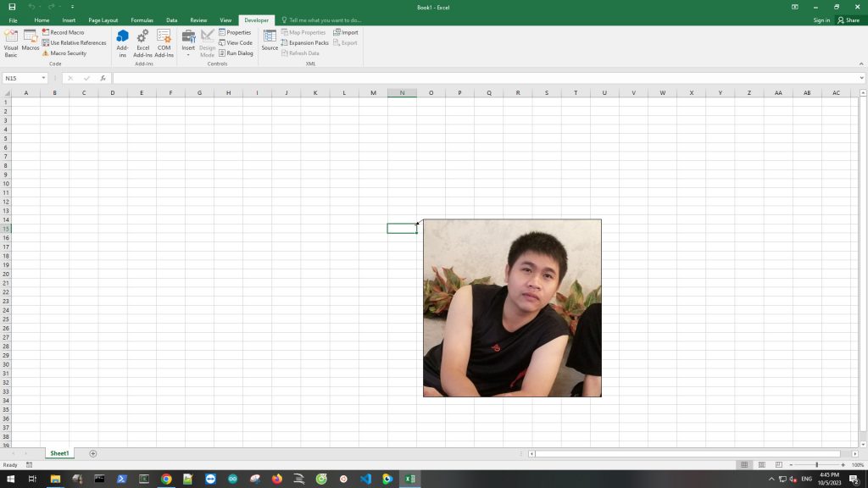Click the zoom slider in status bar
Image resolution: width=868 pixels, height=488 pixels.
(x=816, y=464)
